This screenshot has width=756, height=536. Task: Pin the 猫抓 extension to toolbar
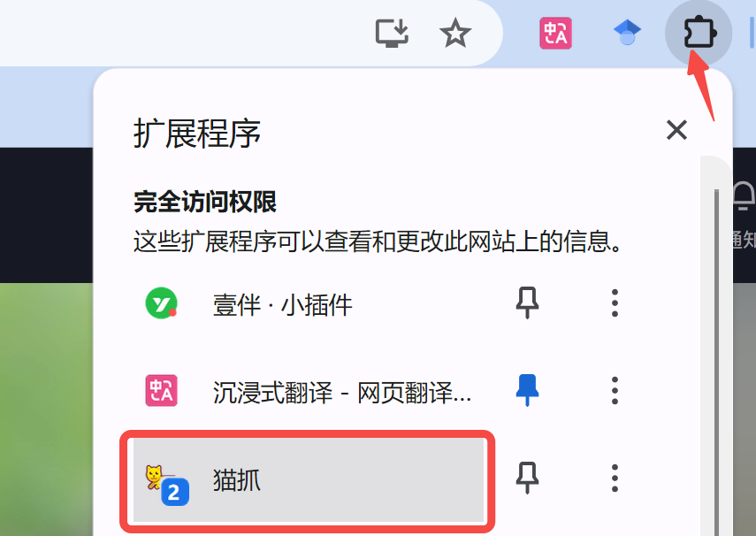[x=527, y=478]
